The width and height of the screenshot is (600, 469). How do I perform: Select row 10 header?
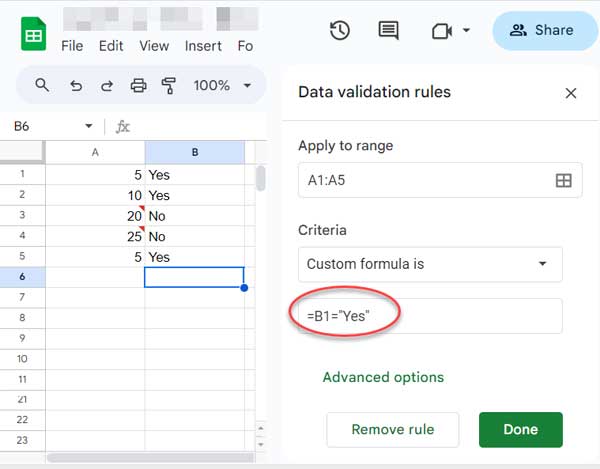click(22, 359)
